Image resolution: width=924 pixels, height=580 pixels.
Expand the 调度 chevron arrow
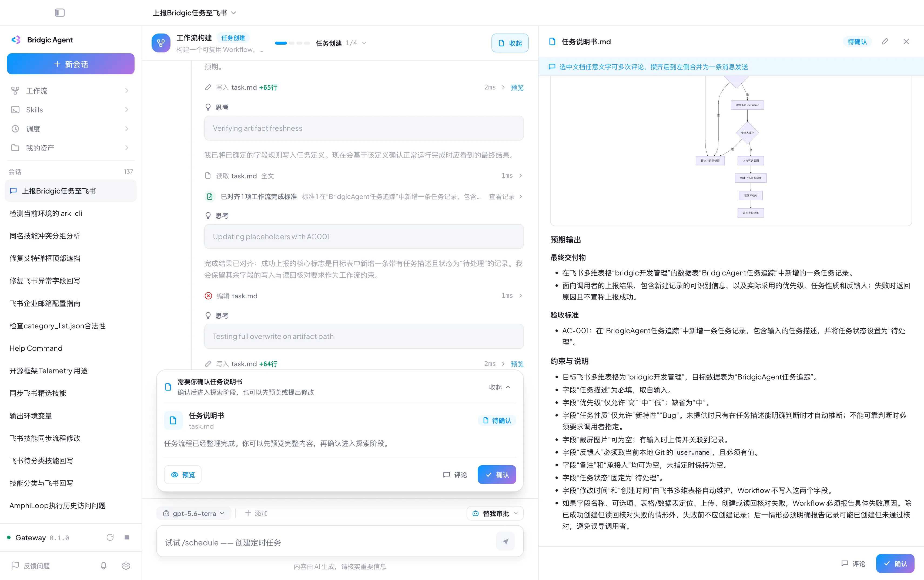click(x=126, y=129)
